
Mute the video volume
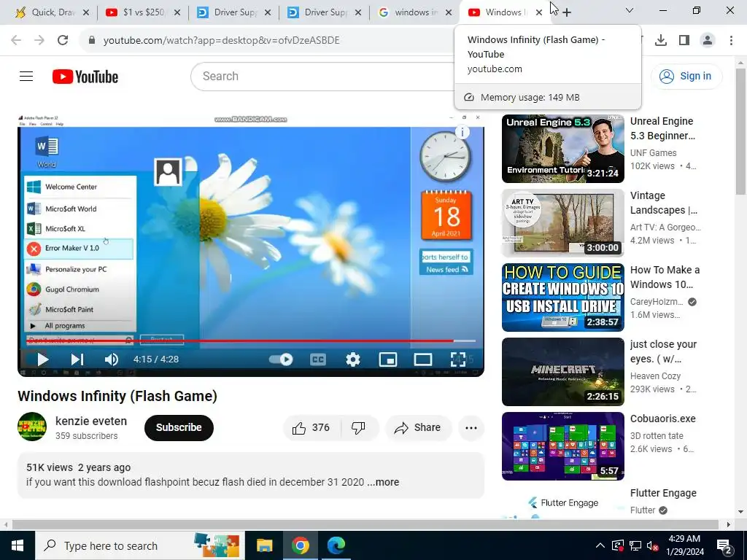click(112, 359)
